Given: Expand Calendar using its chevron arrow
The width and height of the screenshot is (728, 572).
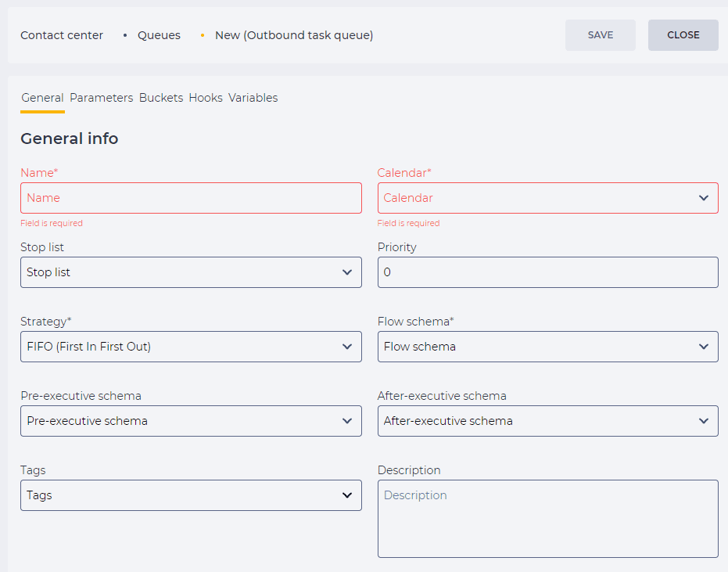Looking at the screenshot, I should (704, 198).
